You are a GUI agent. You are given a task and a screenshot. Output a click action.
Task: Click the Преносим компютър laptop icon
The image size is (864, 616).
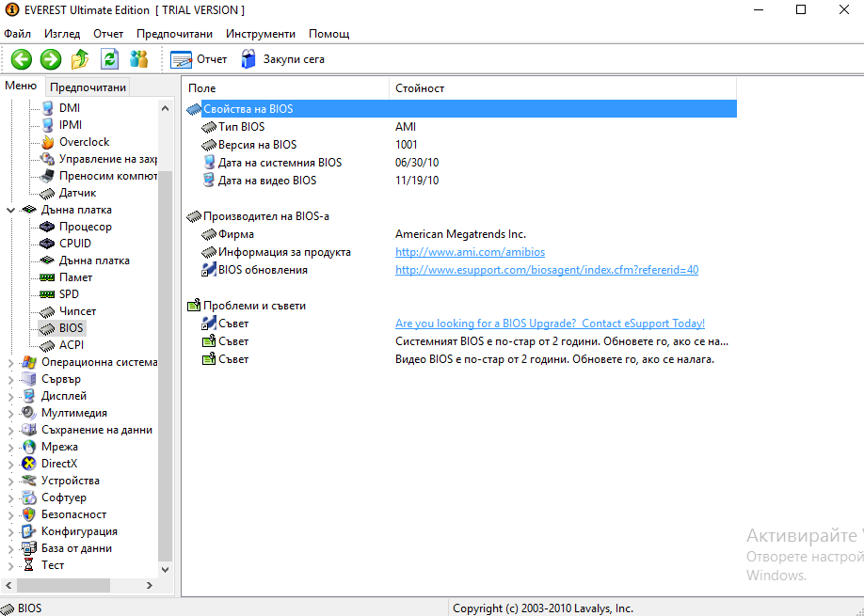point(48,176)
